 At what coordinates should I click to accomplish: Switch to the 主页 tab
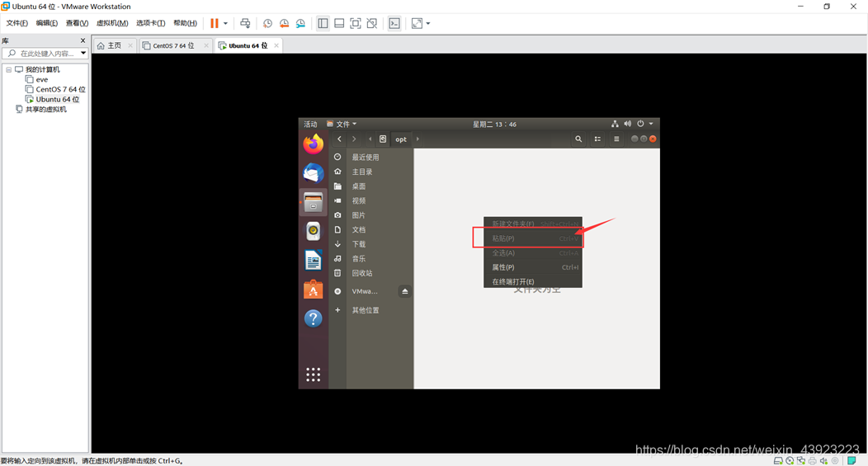click(114, 45)
